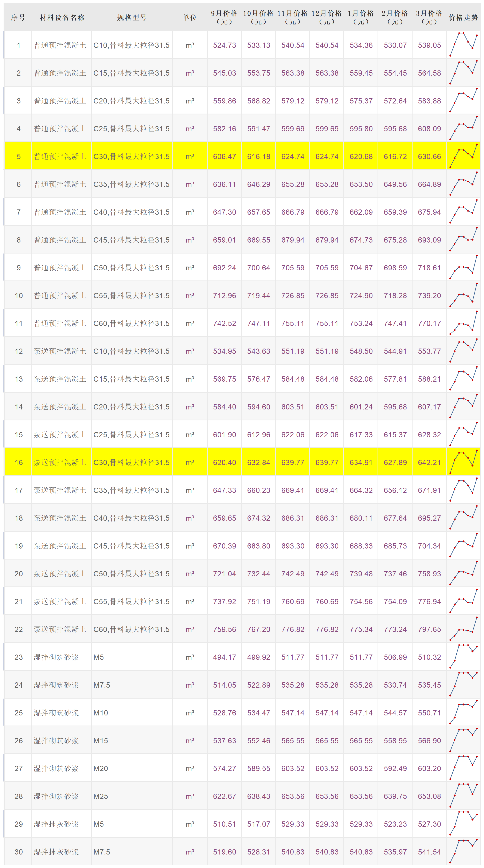This screenshot has width=484, height=868.
Task: Click the M7.5 specification in row 24
Action: click(x=102, y=685)
